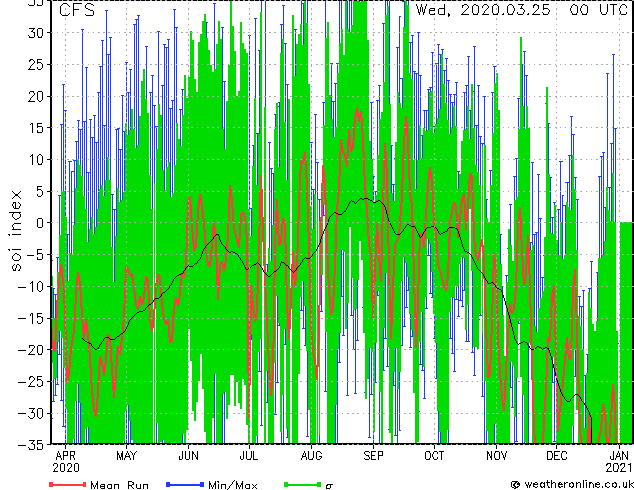The width and height of the screenshot is (634, 490).
Task: Click the 'JUN' x-axis label
Action: (188, 456)
